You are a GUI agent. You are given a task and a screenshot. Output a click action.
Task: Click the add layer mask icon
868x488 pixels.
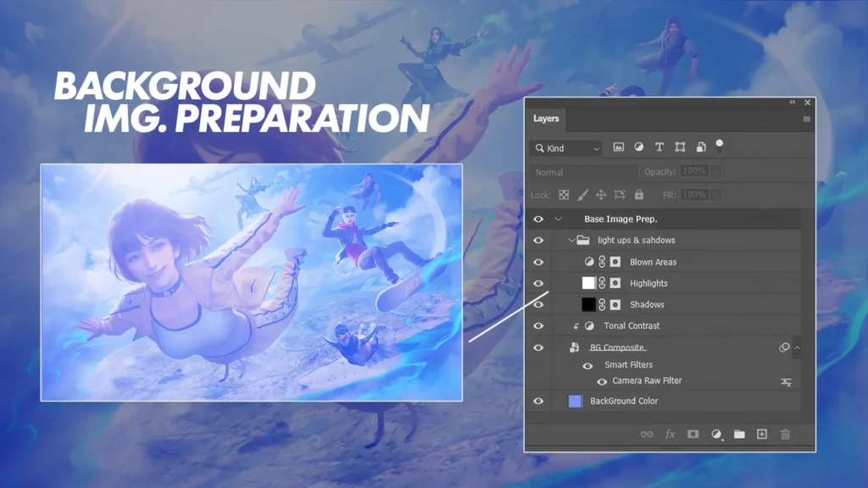tap(693, 434)
